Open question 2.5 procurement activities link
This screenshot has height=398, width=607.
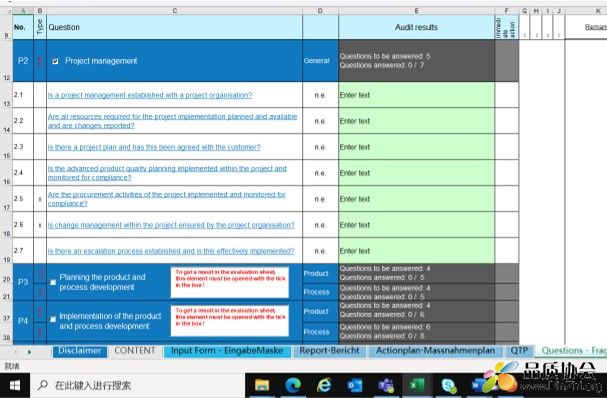tap(167, 199)
